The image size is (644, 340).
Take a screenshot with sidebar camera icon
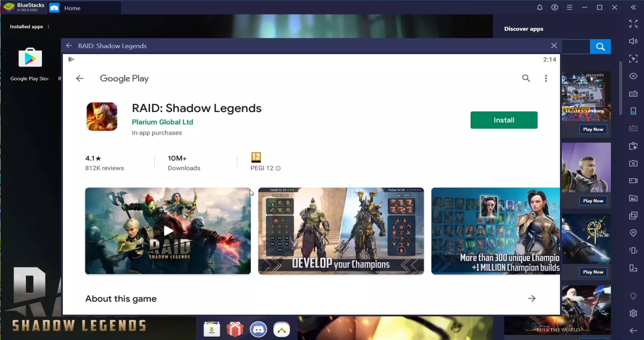(x=633, y=163)
